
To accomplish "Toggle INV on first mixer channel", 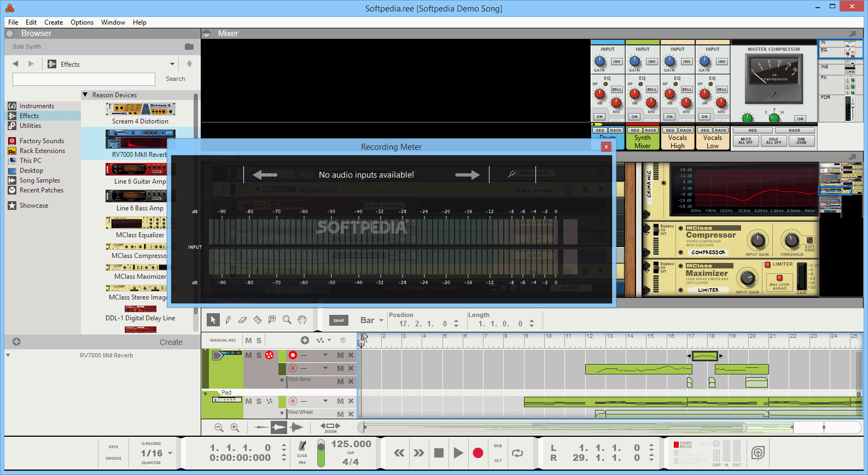I will point(617,61).
